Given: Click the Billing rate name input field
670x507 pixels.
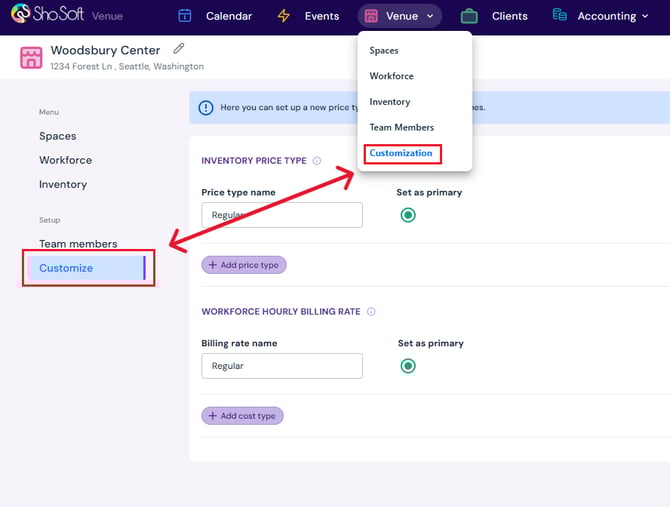Looking at the screenshot, I should (281, 366).
